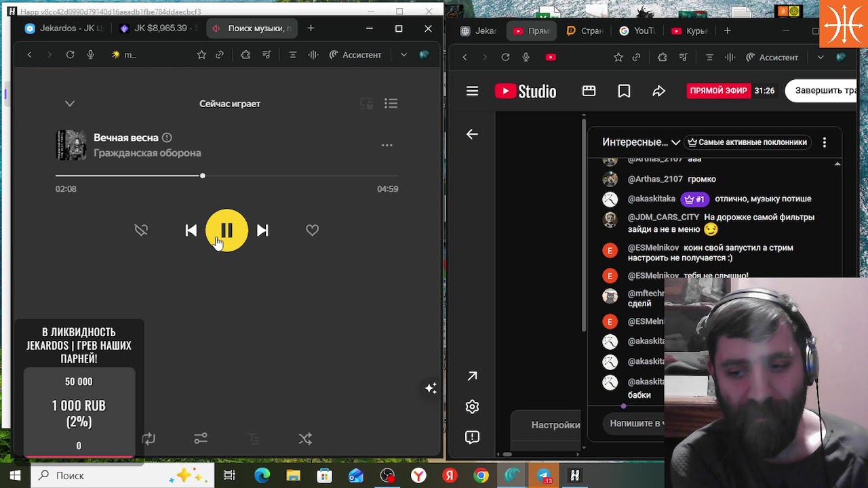Reload the page in the music browser

[x=70, y=55]
